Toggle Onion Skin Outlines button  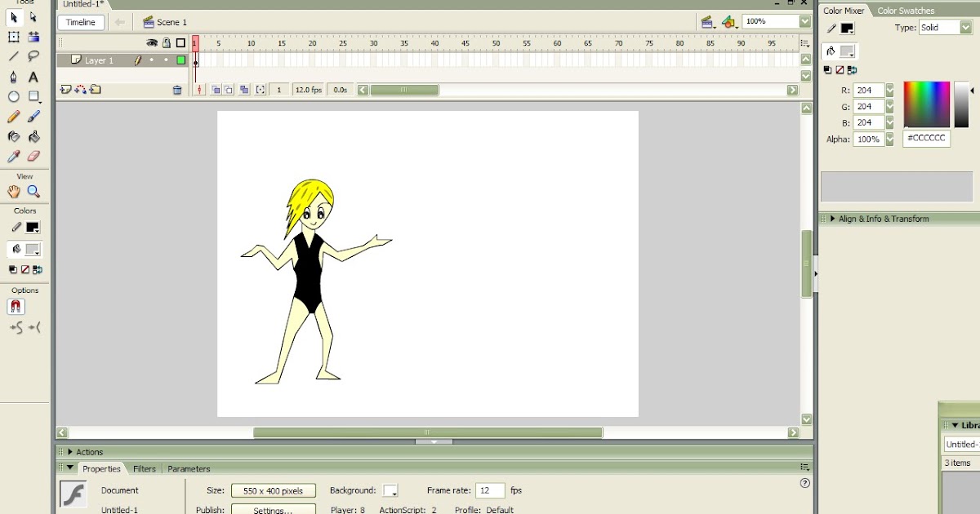[x=229, y=90]
